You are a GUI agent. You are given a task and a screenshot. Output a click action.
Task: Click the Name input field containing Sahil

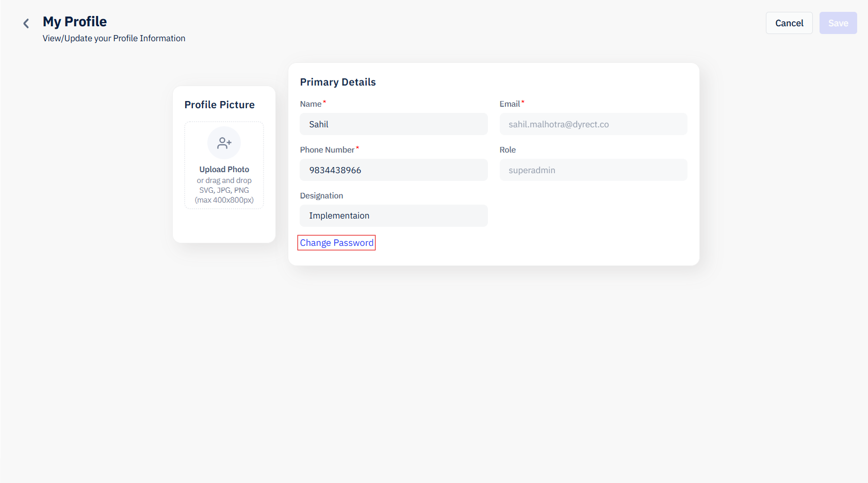click(394, 124)
